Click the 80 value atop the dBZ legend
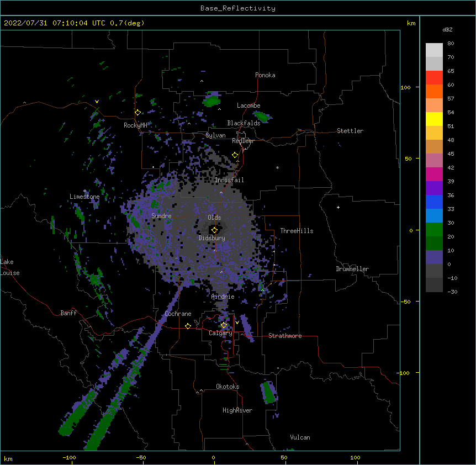The width and height of the screenshot is (476, 465). [451, 44]
